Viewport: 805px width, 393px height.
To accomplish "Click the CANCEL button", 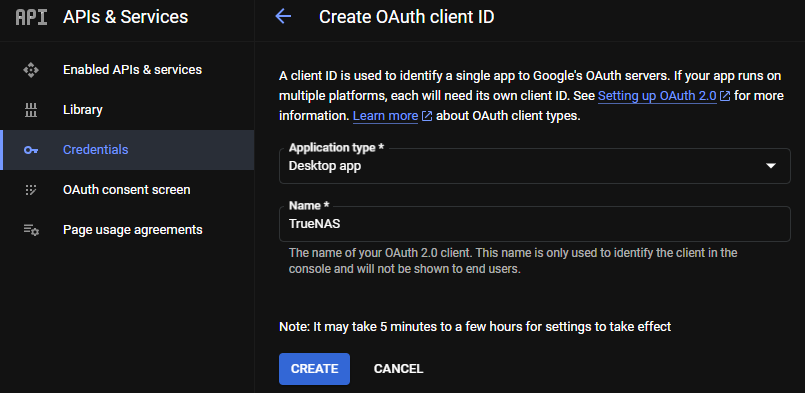I will click(x=398, y=369).
